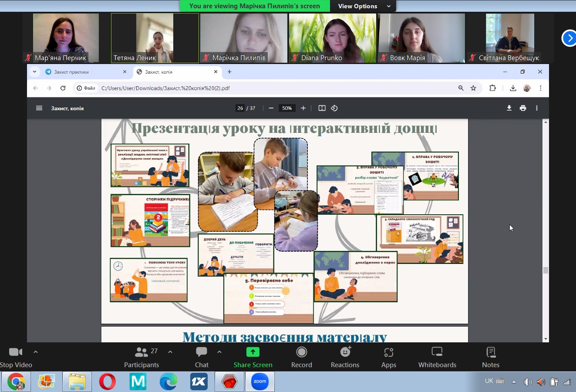The image size is (576, 392).
Task: Bookmark this page with the star icon
Action: coord(473,88)
